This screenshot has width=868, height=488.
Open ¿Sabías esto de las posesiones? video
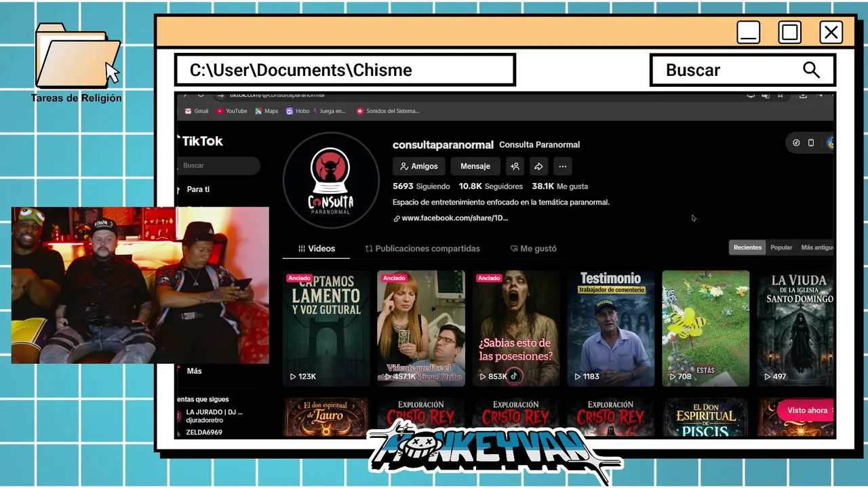[x=516, y=329]
